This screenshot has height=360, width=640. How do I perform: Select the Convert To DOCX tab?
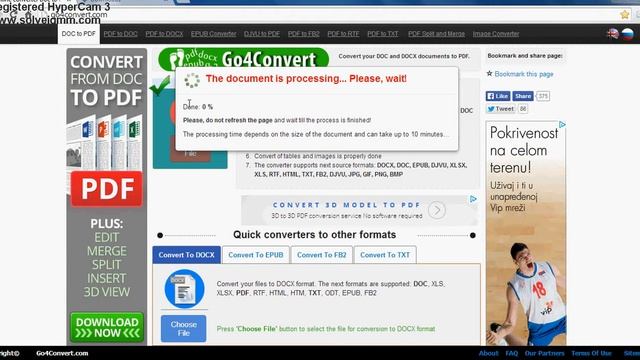187,255
